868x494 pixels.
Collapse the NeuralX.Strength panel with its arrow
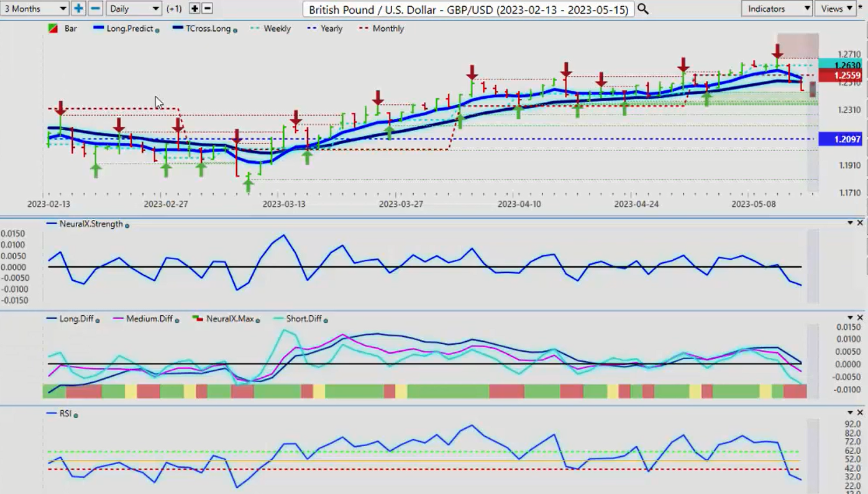click(x=850, y=223)
